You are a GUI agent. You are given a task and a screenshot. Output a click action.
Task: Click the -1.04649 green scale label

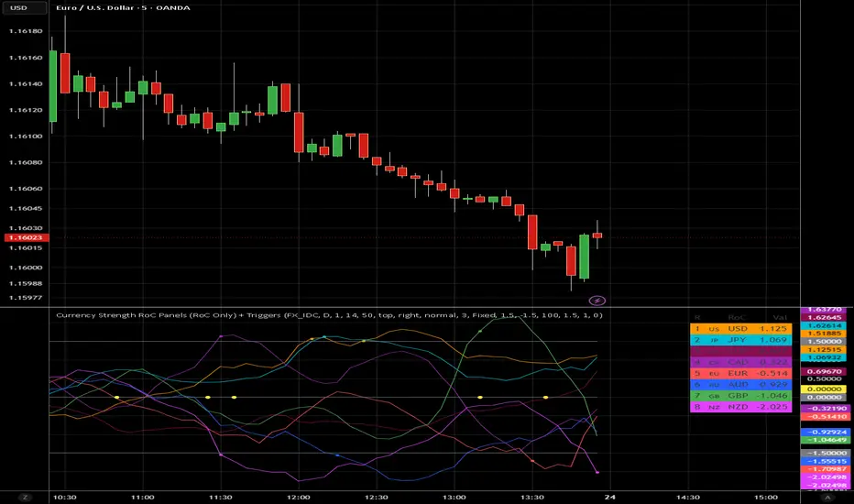pos(824,439)
